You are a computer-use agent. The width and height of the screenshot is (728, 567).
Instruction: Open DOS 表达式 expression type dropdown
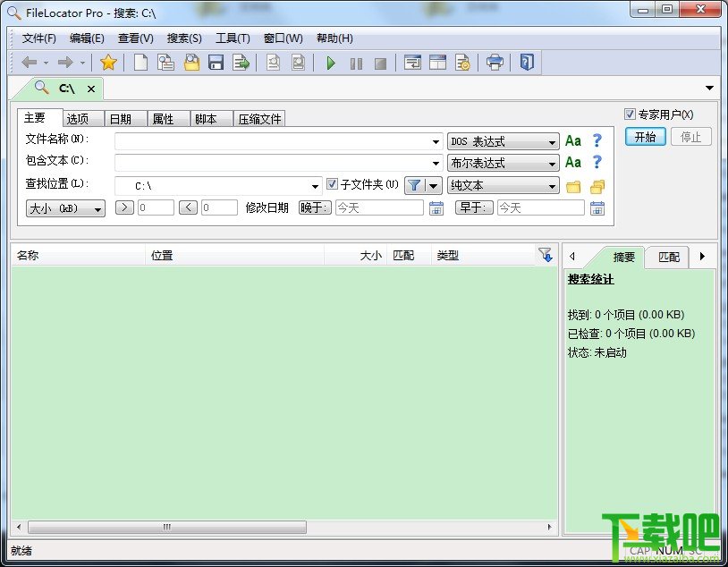(x=503, y=141)
